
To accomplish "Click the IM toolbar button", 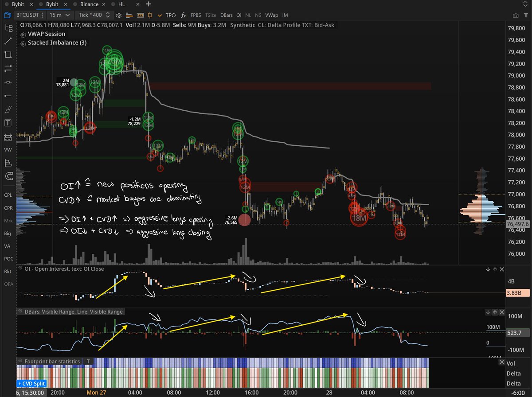I will click(x=285, y=15).
